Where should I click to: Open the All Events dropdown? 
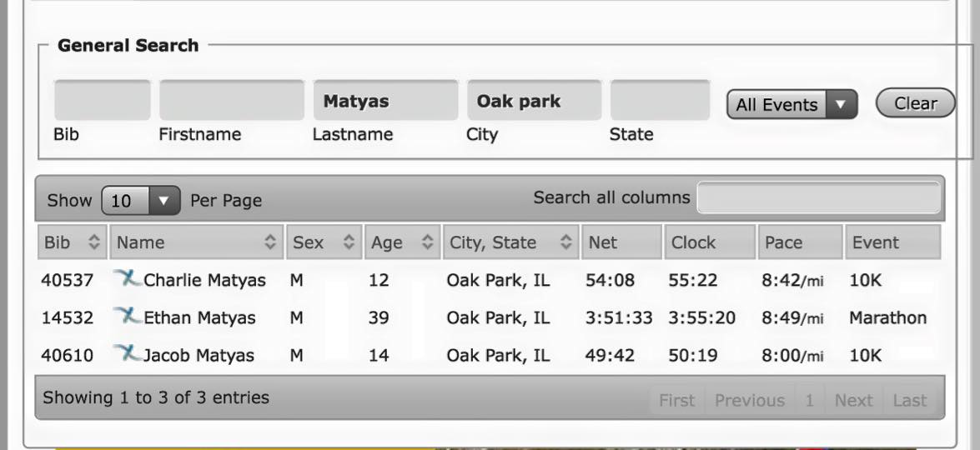791,105
